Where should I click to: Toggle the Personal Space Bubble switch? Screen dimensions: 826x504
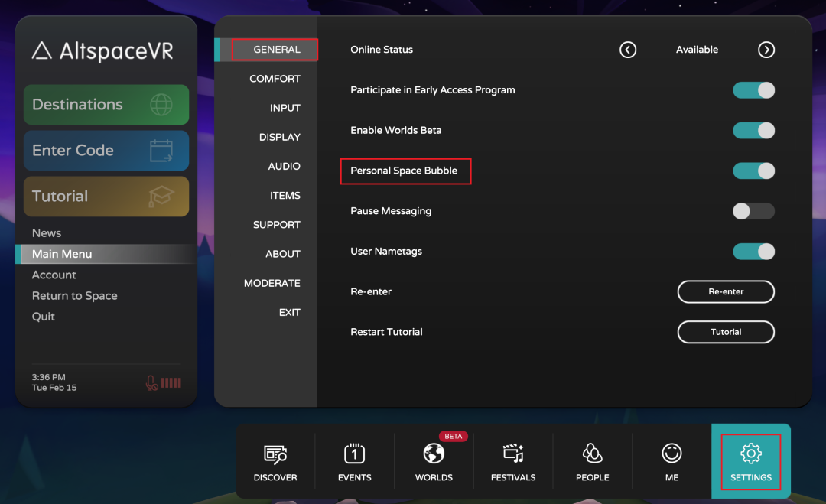pos(753,171)
